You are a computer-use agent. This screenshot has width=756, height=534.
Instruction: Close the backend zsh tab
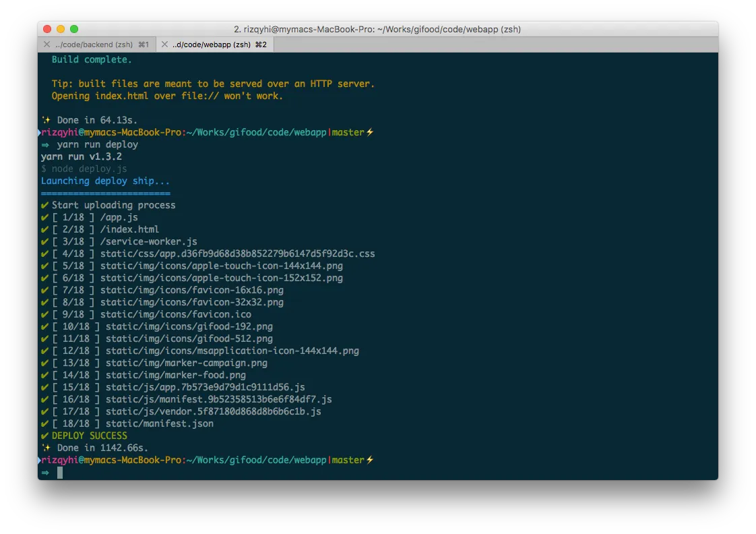pyautogui.click(x=46, y=44)
